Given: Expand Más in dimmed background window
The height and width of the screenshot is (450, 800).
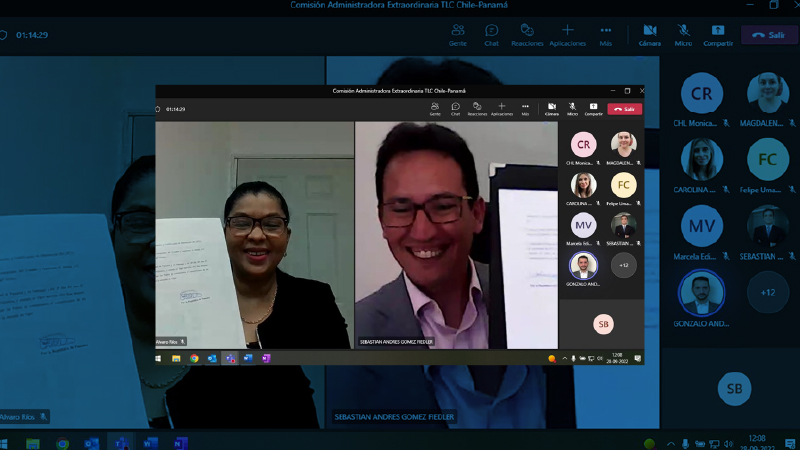Looking at the screenshot, I should (606, 35).
